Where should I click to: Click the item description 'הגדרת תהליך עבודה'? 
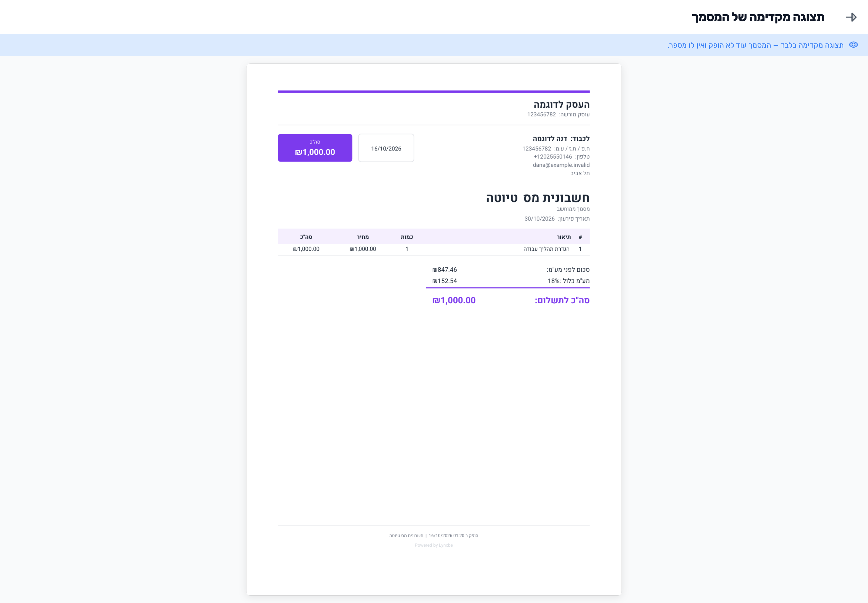546,249
